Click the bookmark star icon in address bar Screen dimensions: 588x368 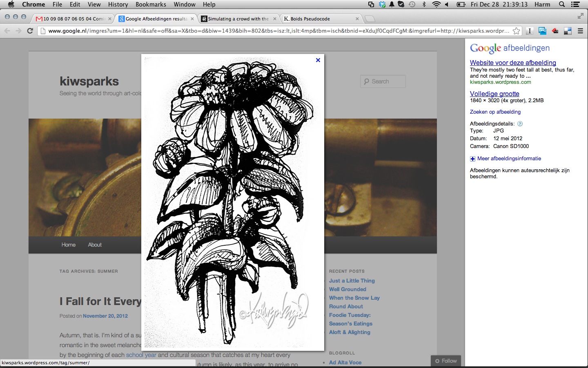[x=517, y=31]
